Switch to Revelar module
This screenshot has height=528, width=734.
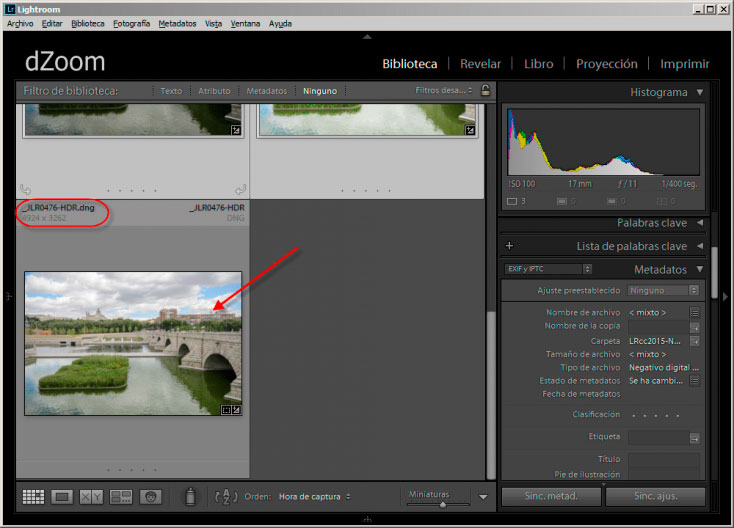(x=480, y=64)
